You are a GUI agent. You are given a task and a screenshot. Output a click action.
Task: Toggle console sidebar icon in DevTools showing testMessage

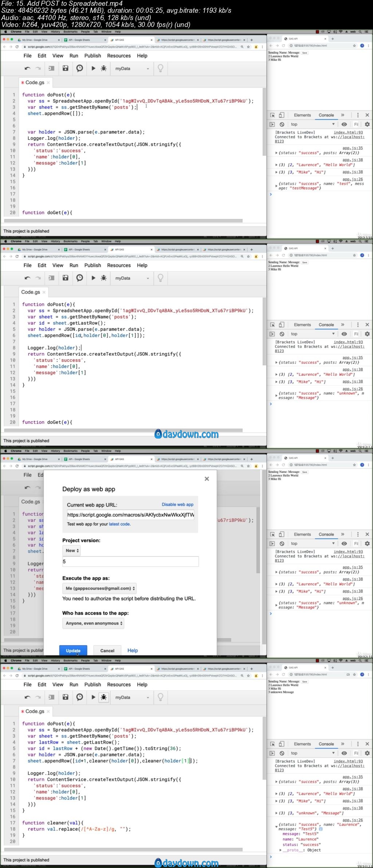point(272,124)
